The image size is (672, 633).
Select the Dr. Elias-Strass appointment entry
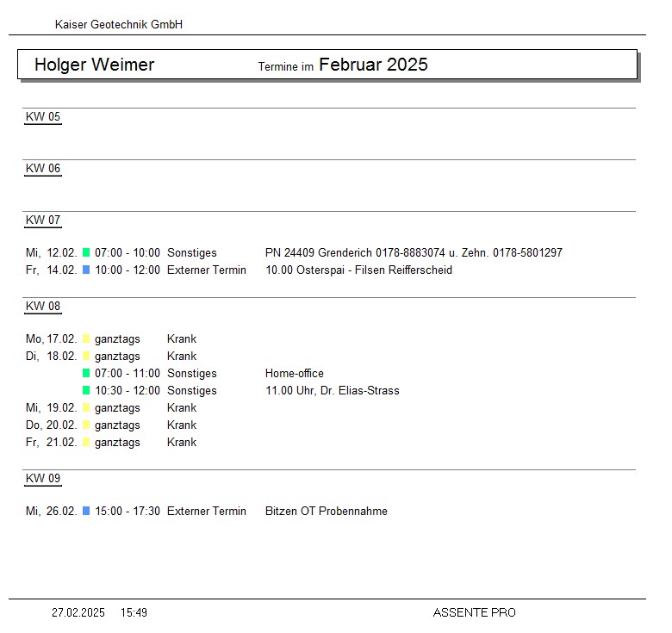(x=332, y=391)
